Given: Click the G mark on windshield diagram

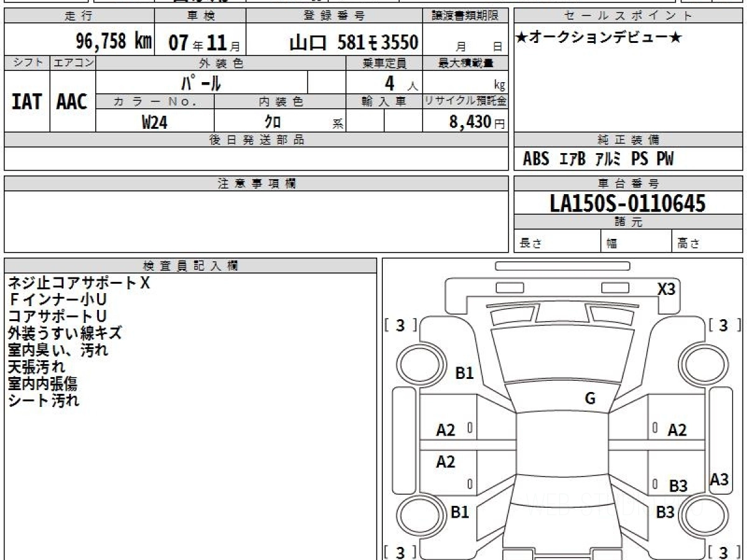Looking at the screenshot, I should [590, 399].
